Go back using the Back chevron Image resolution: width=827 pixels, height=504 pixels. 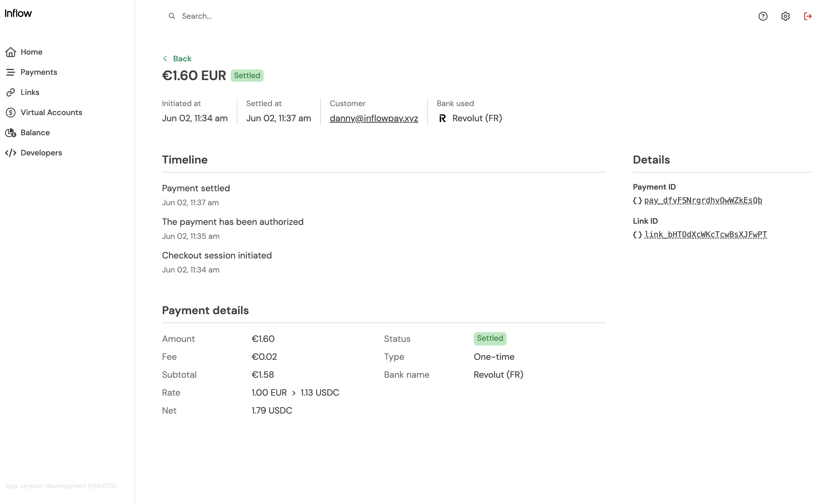(x=165, y=59)
